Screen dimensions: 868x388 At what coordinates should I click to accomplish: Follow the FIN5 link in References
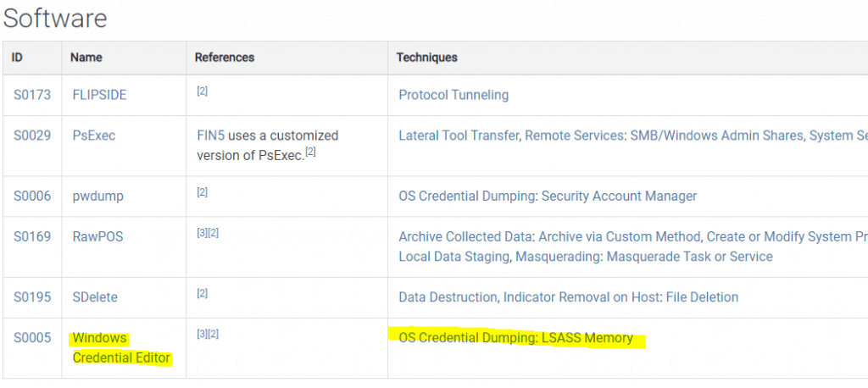pyautogui.click(x=211, y=136)
